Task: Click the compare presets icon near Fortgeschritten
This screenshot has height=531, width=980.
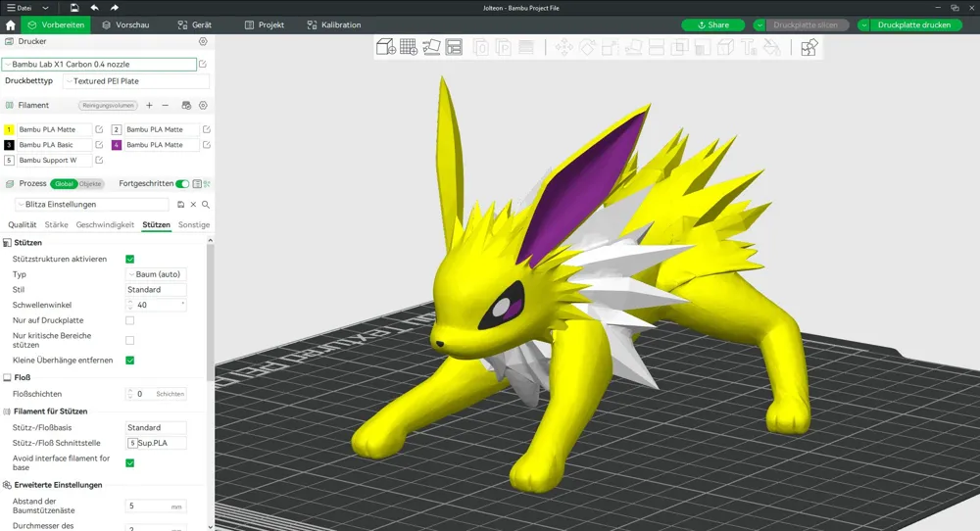Action: [x=207, y=183]
